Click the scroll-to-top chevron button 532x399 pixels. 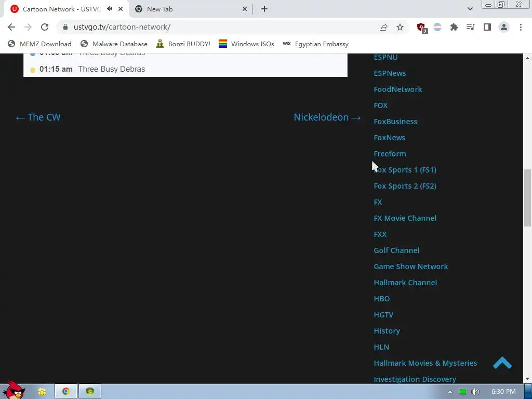(502, 363)
